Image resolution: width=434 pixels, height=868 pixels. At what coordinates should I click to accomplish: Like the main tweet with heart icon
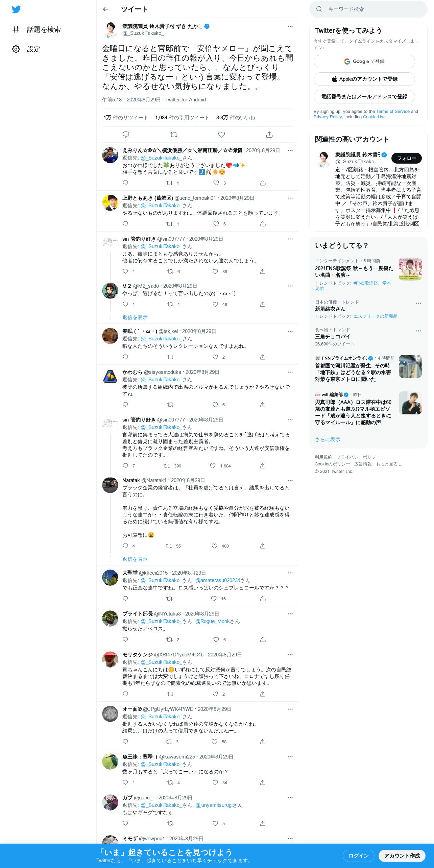click(x=221, y=135)
